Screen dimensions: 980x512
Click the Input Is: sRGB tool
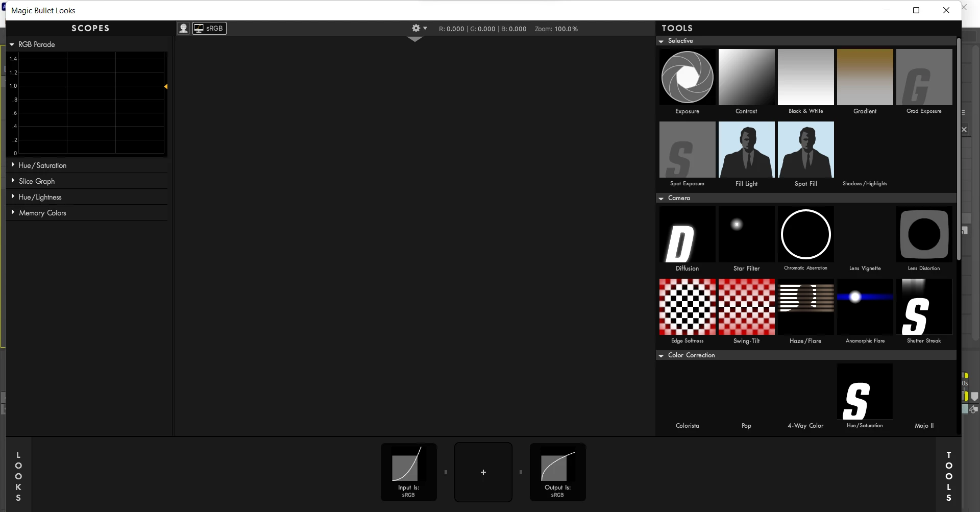coord(408,472)
